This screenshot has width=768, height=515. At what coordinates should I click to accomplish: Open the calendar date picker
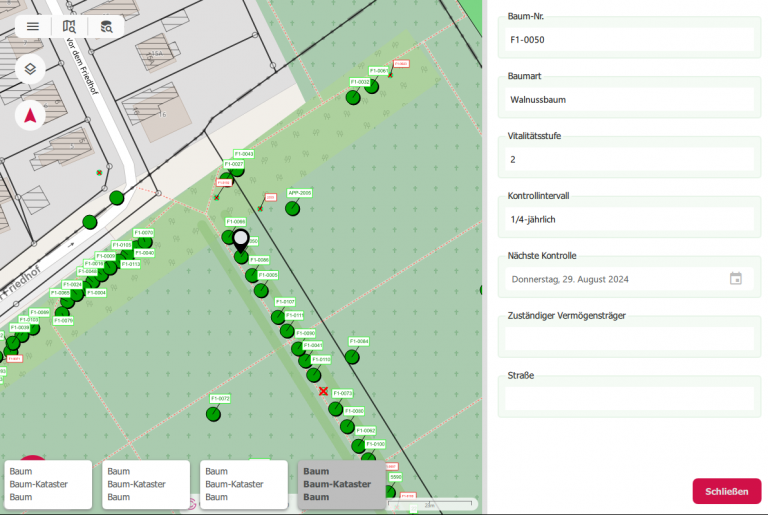(x=736, y=279)
